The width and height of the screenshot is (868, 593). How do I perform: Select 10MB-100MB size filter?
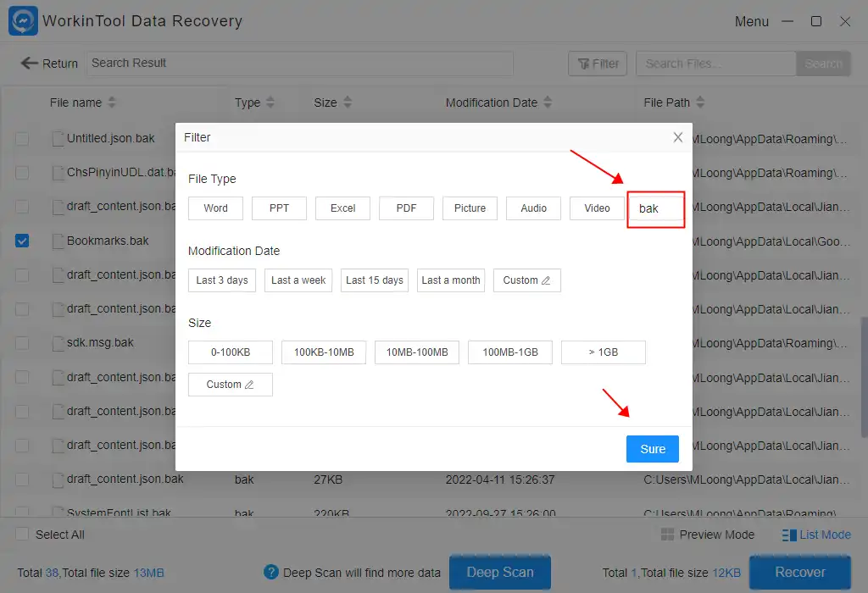(x=417, y=352)
